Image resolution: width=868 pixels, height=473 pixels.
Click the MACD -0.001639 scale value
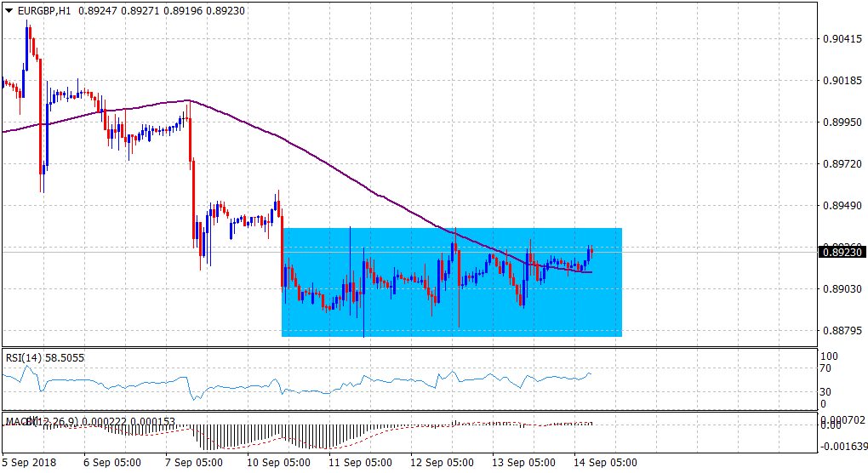coord(842,445)
